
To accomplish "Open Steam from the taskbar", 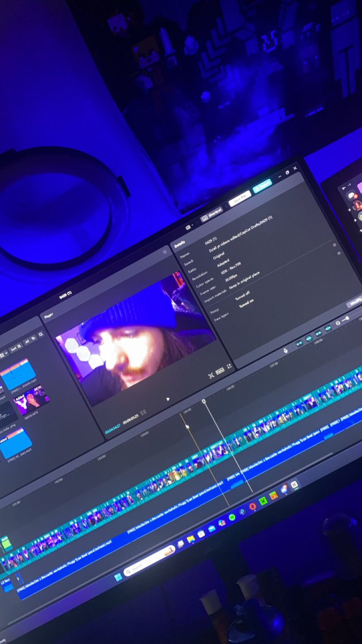I will pos(242,511).
